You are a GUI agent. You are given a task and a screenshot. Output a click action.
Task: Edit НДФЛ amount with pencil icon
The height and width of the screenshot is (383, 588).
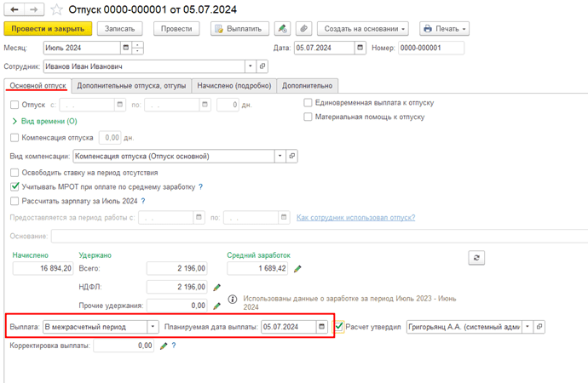point(216,287)
